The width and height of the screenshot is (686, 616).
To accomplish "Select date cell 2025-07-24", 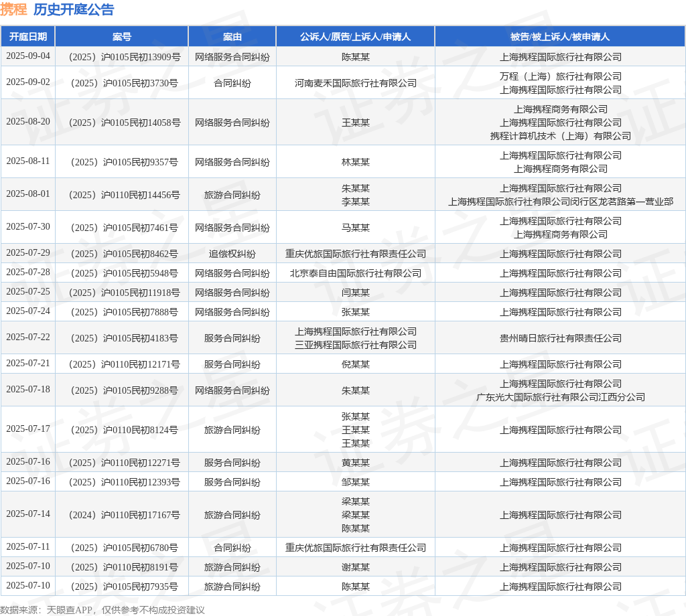I will [28, 311].
